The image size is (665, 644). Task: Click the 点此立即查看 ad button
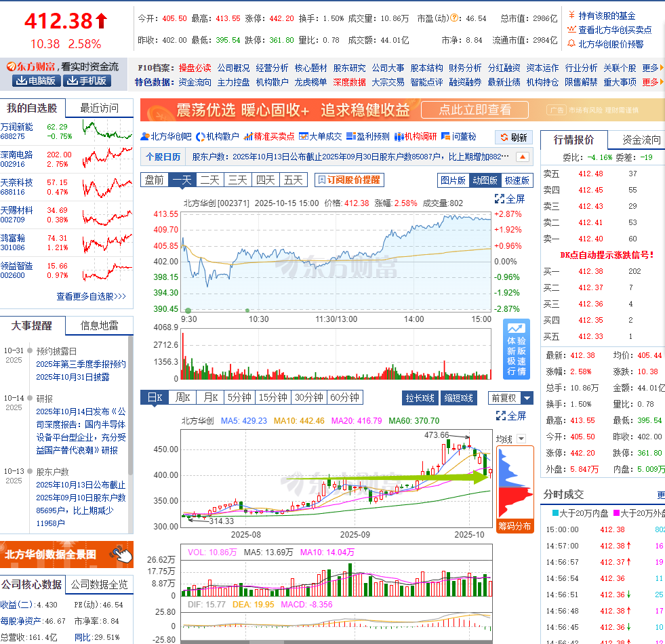tap(475, 110)
